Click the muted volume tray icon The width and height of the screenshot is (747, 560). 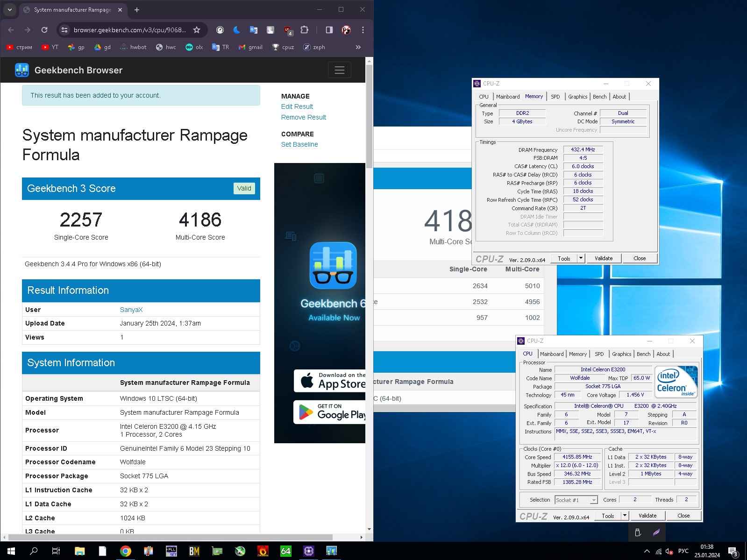(669, 551)
